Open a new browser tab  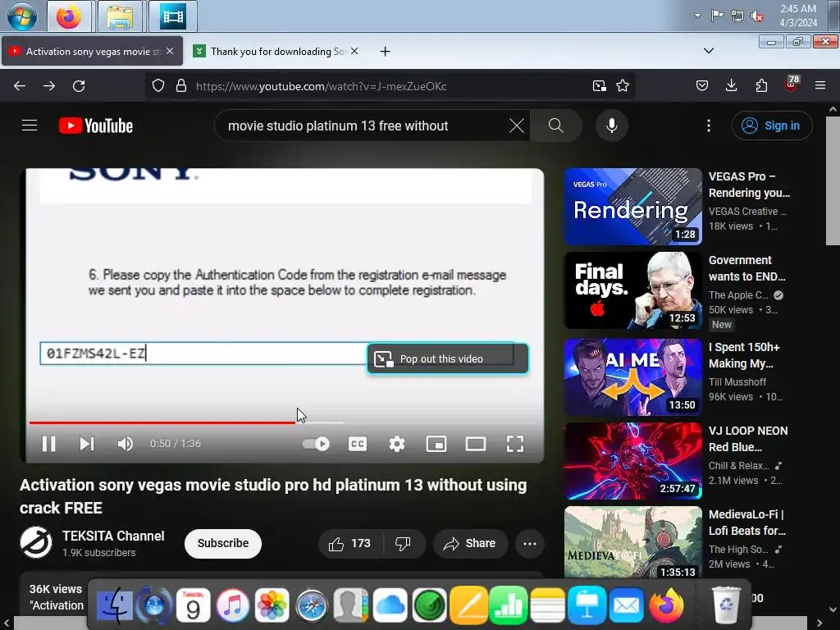pos(385,52)
